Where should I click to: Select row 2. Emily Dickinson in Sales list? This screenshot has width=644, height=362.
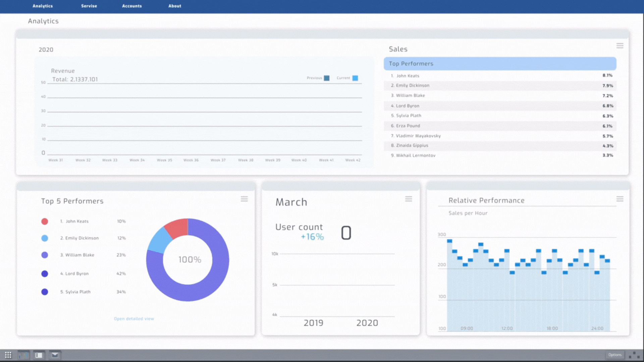[500, 86]
